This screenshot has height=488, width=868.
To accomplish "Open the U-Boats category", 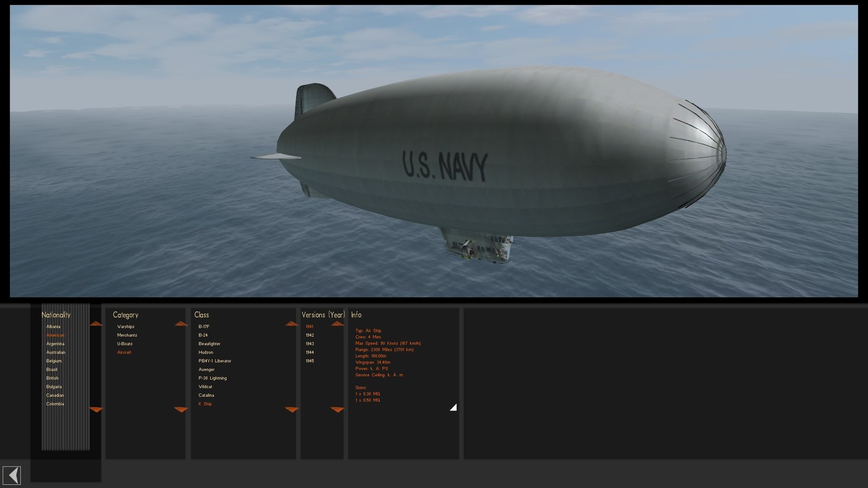I will point(125,344).
